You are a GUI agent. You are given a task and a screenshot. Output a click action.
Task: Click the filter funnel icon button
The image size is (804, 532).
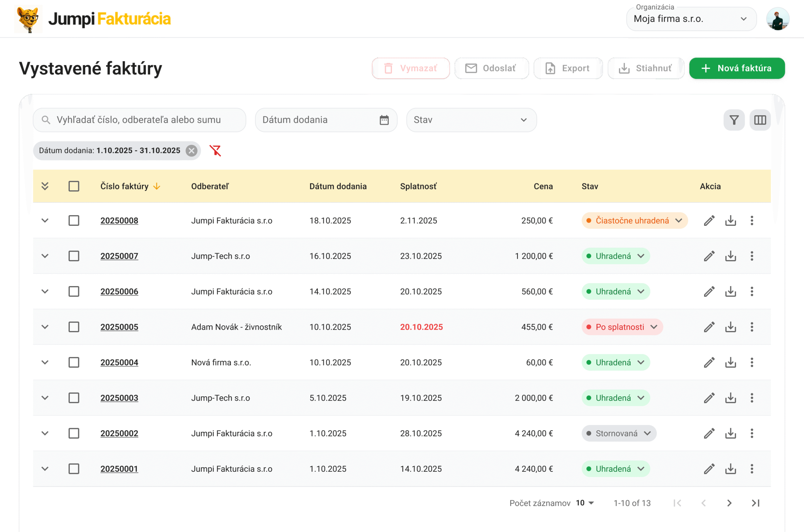(x=734, y=120)
